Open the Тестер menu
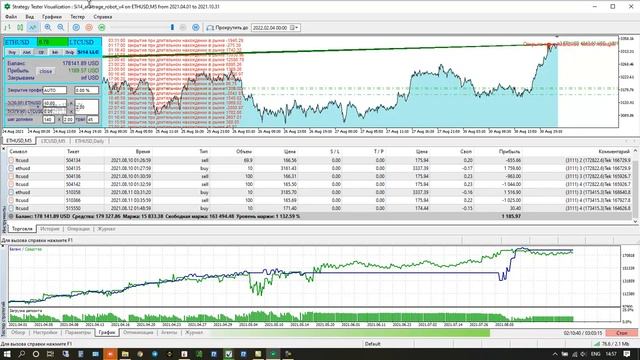The height and width of the screenshot is (360, 640). pos(77,17)
